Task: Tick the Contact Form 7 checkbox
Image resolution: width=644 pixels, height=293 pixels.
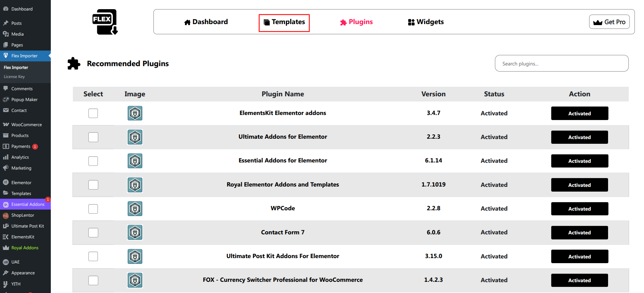Action: (x=93, y=232)
